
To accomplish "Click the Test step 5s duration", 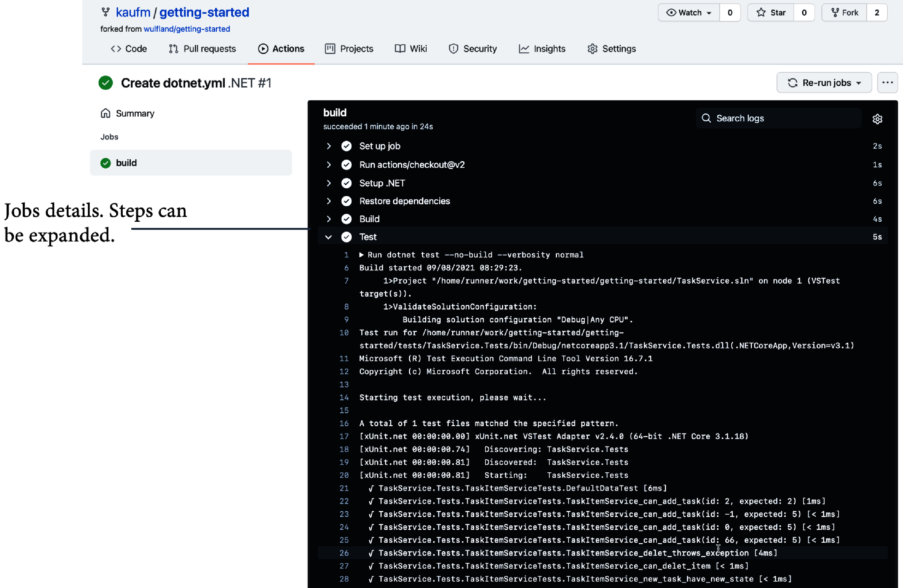I will [x=877, y=237].
